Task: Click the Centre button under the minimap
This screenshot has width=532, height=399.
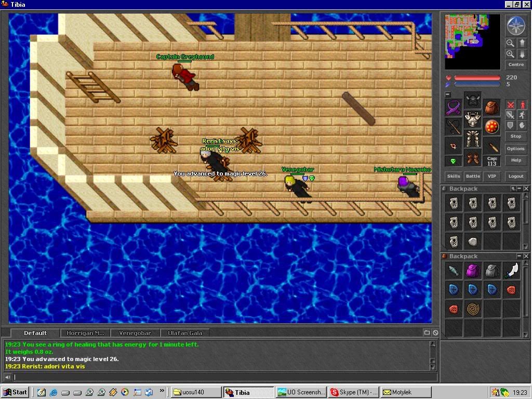Action: pos(516,64)
